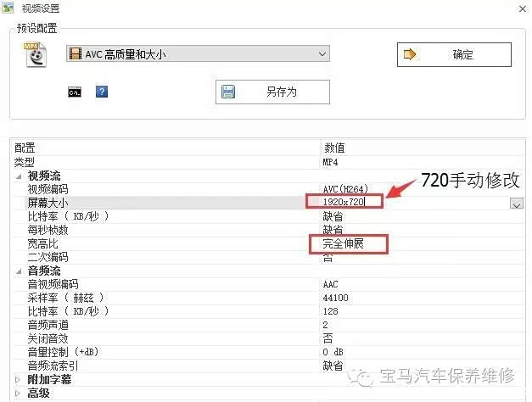Click the 数值 column header
The image size is (532, 402).
[x=334, y=148]
